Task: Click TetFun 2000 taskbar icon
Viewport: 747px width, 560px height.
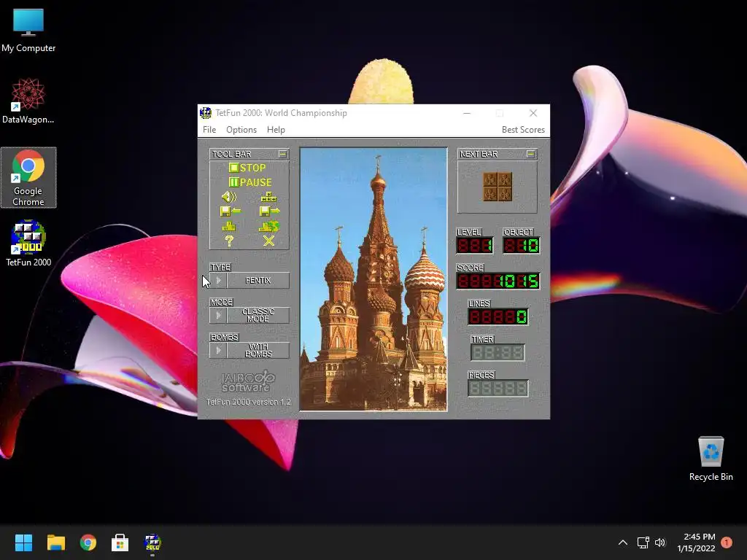Action: [x=152, y=542]
